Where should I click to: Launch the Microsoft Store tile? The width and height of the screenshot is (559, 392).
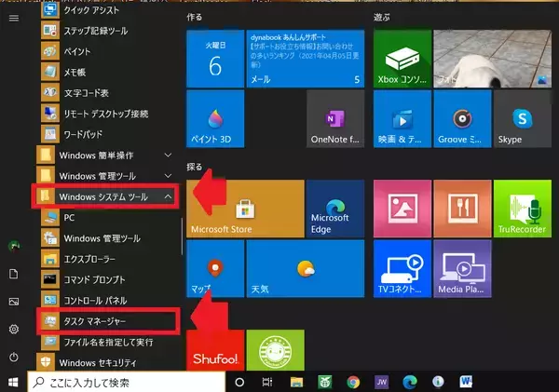(246, 208)
